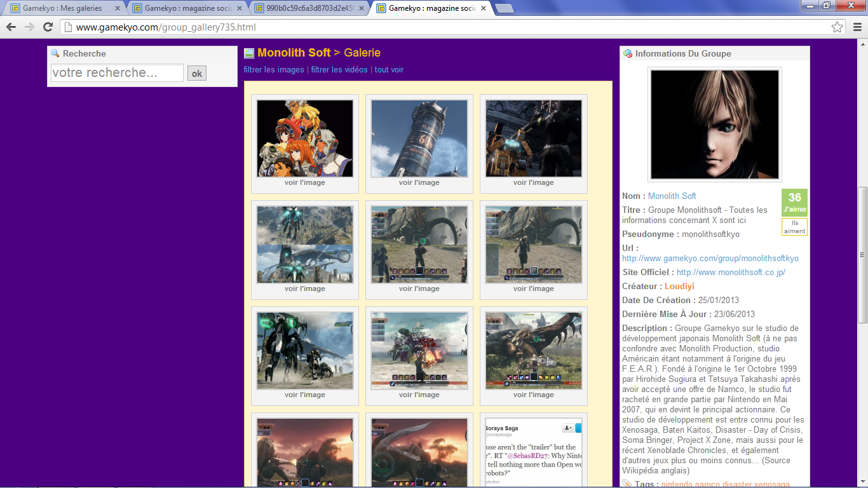Click 'filtrer les vidéos' link

[x=339, y=70]
